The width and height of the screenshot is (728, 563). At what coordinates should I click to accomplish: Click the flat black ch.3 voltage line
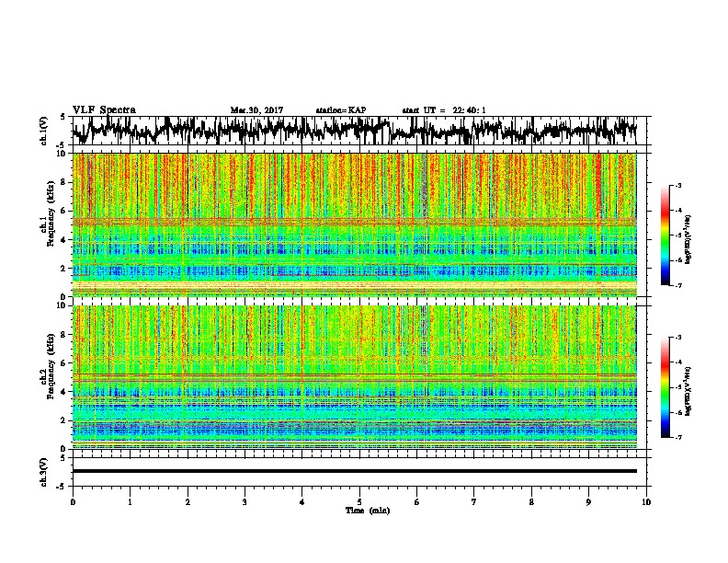coord(354,471)
